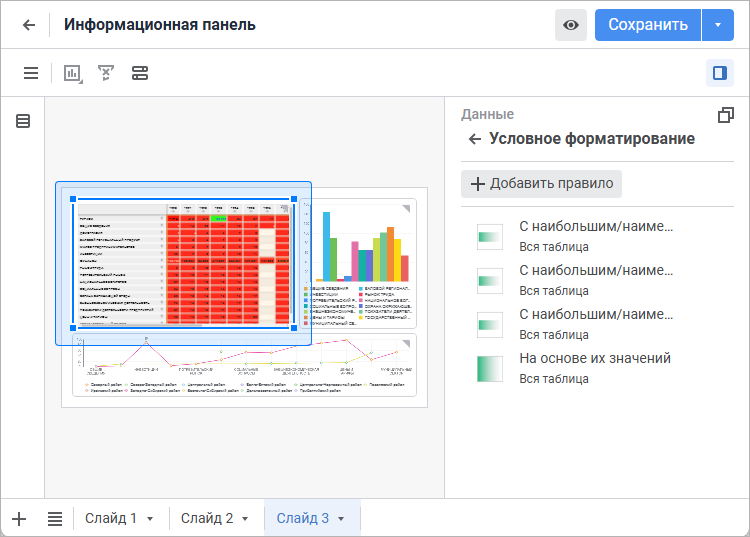This screenshot has height=537, width=750.
Task: Toggle the right side panel visibility
Action: tap(717, 73)
